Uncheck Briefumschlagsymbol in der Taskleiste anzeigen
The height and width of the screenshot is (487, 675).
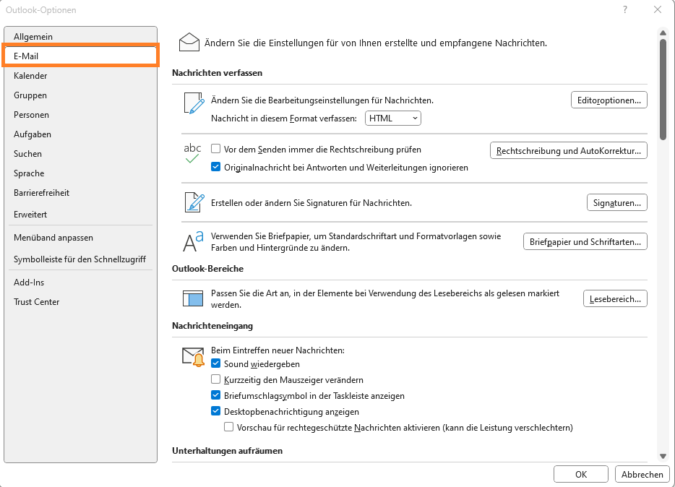click(x=216, y=395)
